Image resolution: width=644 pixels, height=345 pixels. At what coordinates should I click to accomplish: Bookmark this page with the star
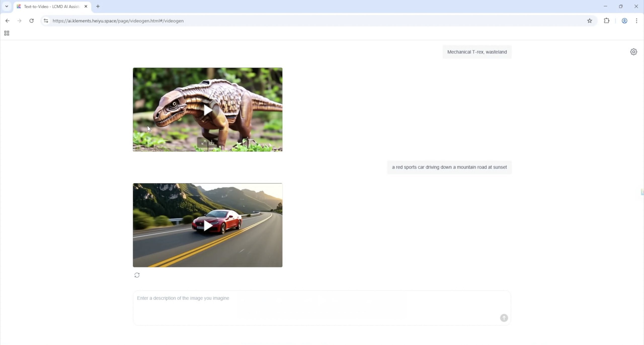(589, 21)
